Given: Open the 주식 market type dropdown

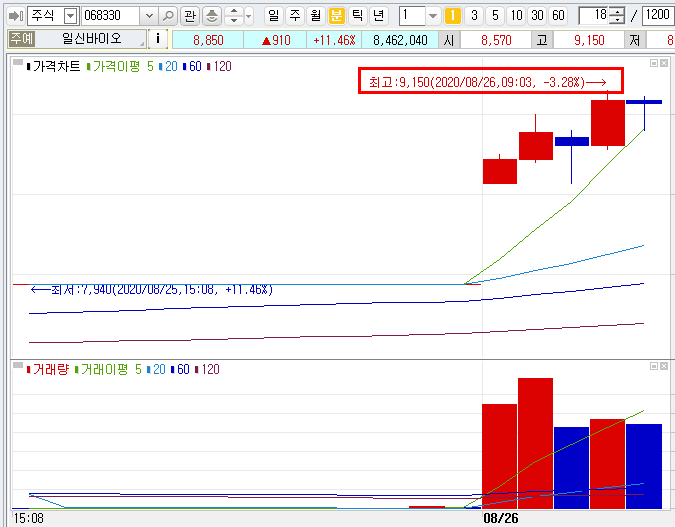Looking at the screenshot, I should point(70,16).
